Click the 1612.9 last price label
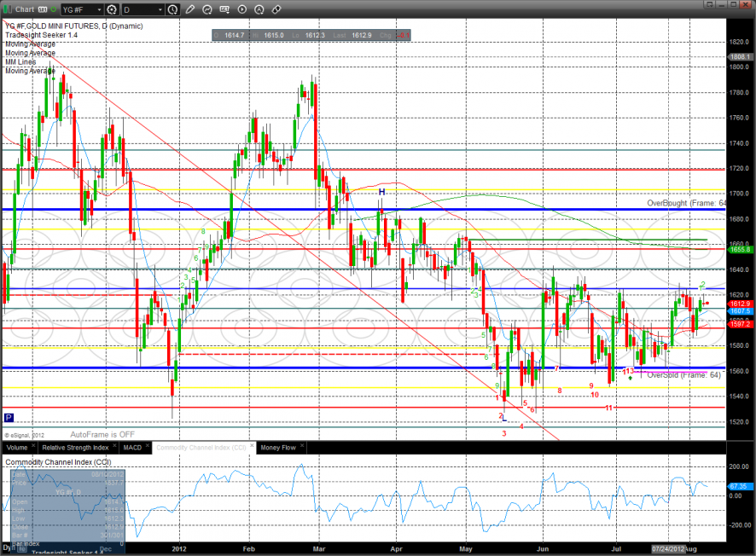Screen dimensions: 756x556 click(x=739, y=304)
